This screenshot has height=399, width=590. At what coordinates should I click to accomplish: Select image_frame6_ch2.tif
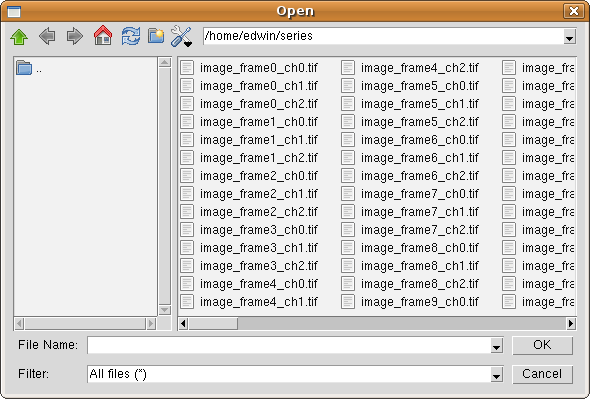coord(420,176)
